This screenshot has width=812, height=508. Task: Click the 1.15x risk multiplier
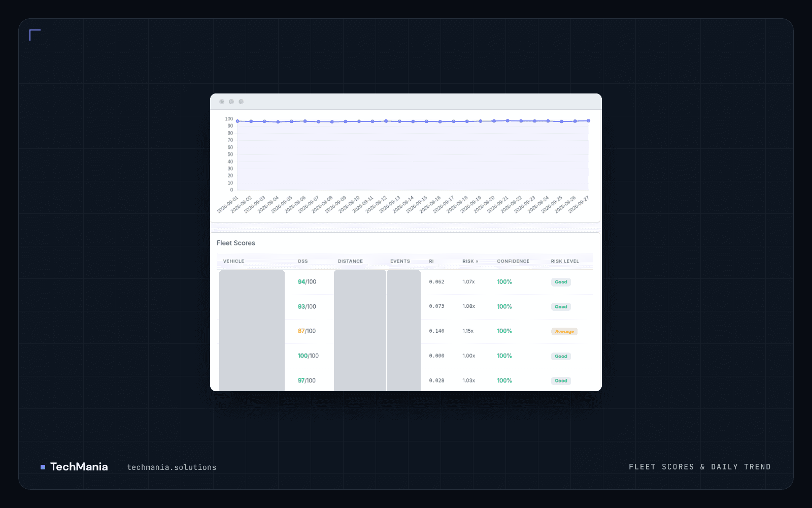pyautogui.click(x=468, y=331)
